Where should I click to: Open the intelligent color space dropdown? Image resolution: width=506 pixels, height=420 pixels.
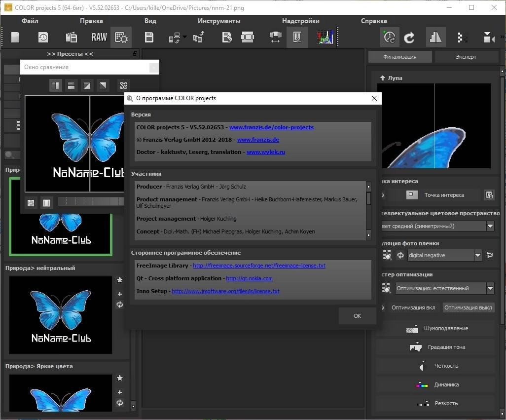click(490, 226)
